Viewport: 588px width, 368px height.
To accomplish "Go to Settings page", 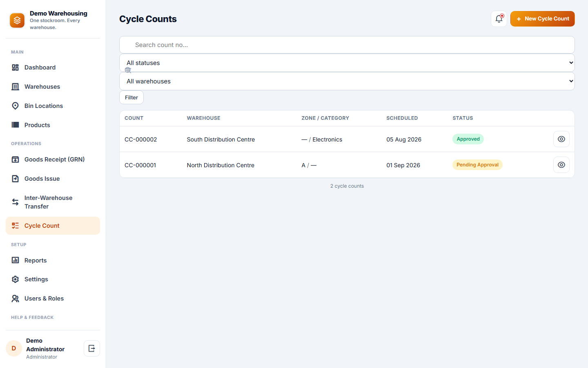I will pos(53,279).
